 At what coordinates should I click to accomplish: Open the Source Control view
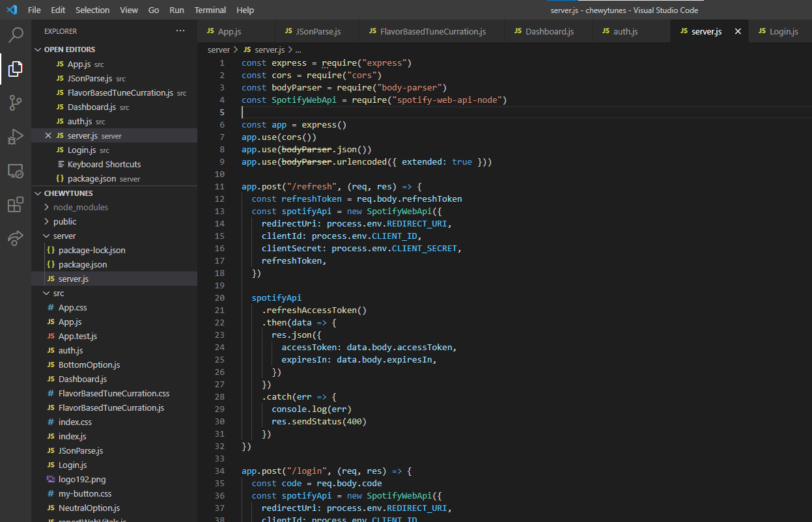coord(16,103)
